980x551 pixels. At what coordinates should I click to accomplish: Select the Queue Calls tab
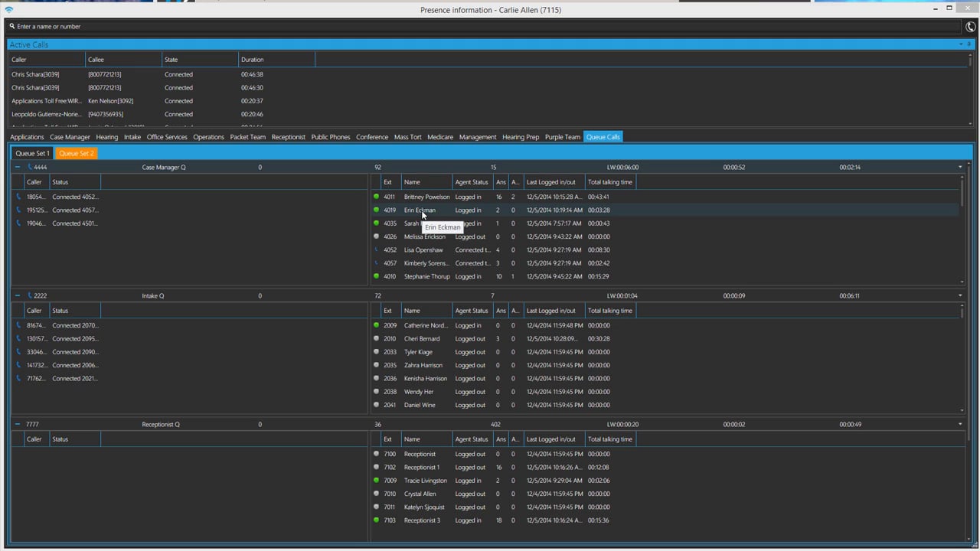coord(603,137)
